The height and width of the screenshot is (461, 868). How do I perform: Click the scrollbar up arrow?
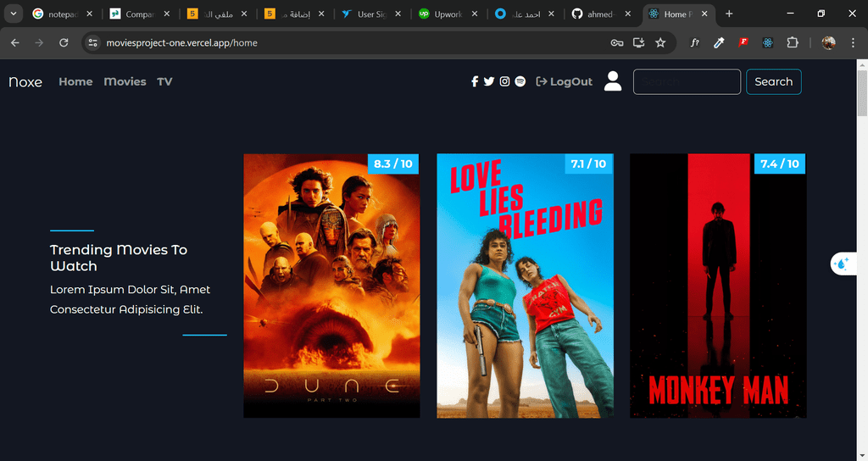coord(862,64)
